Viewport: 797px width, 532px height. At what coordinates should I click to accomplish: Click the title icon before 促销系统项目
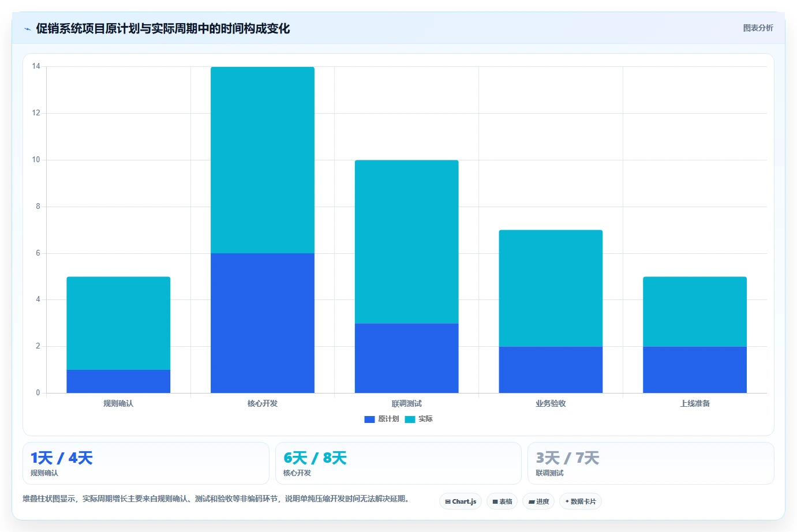pyautogui.click(x=27, y=29)
